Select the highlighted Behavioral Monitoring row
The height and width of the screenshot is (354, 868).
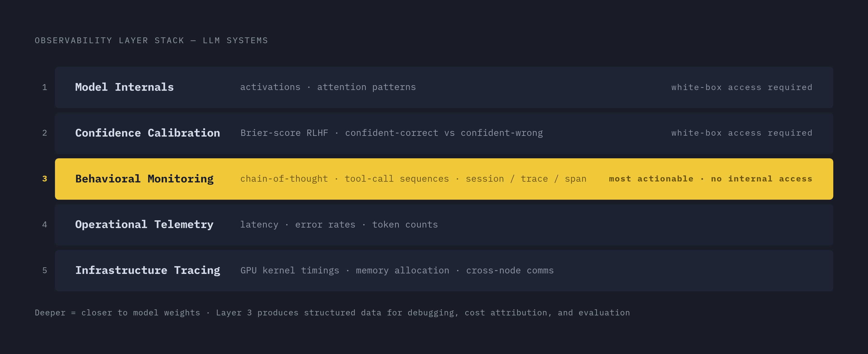point(444,179)
